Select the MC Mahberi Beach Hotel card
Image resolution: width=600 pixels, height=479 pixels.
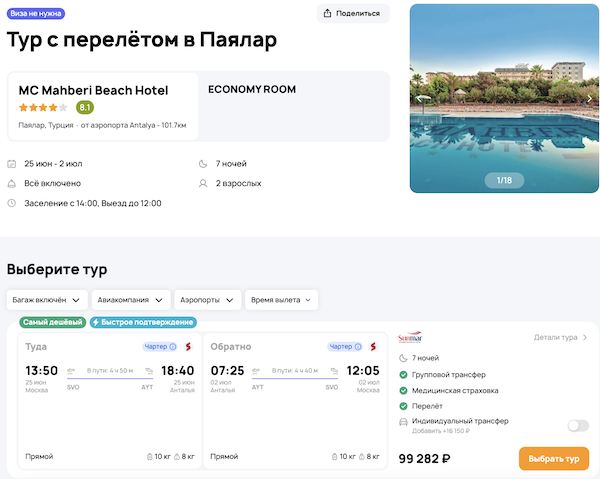click(x=102, y=106)
